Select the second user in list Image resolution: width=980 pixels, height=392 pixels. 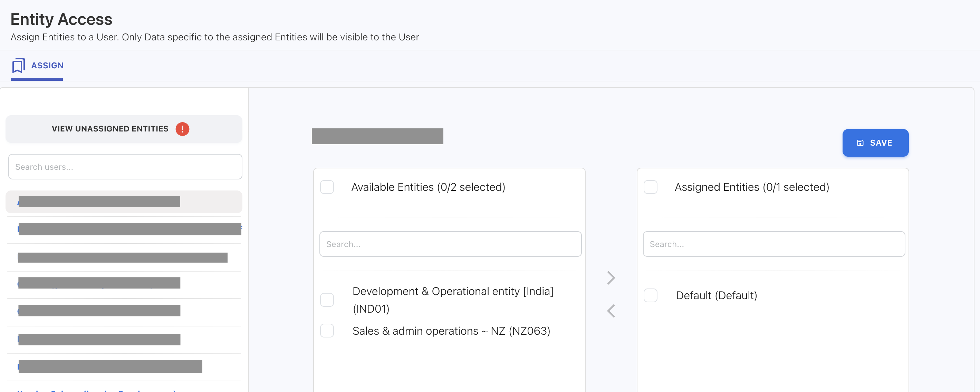129,229
